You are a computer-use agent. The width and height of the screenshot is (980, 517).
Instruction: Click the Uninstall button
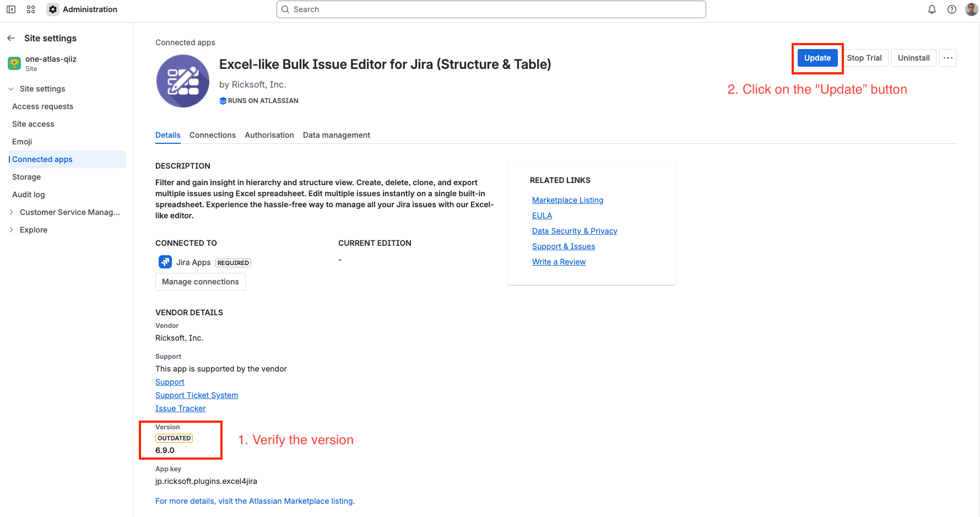click(x=914, y=58)
